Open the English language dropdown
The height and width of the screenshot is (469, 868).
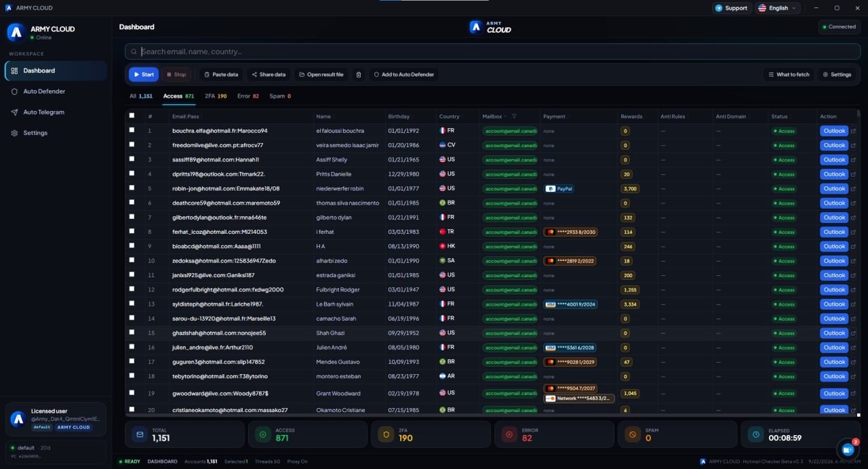(778, 8)
